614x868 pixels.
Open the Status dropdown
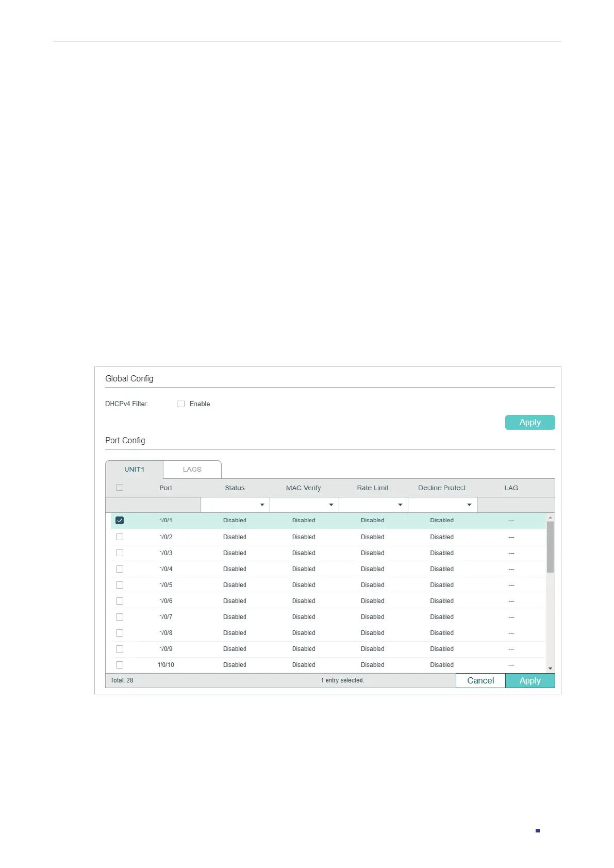point(235,505)
